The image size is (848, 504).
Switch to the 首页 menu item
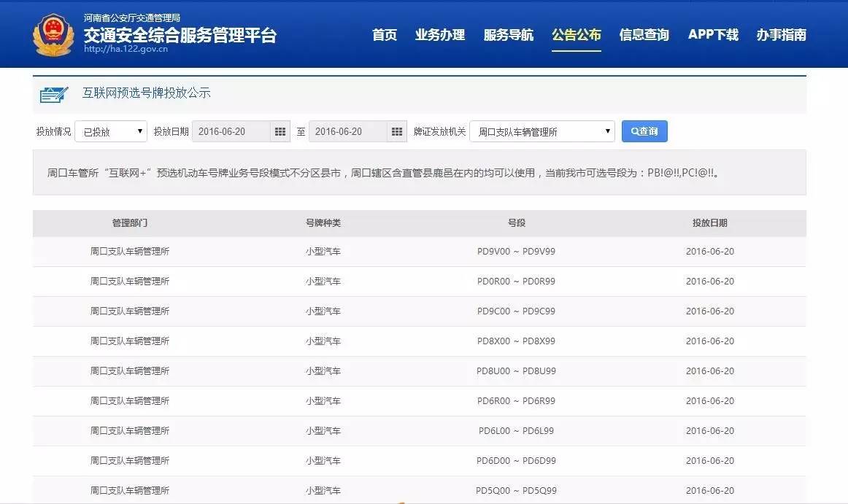385,34
